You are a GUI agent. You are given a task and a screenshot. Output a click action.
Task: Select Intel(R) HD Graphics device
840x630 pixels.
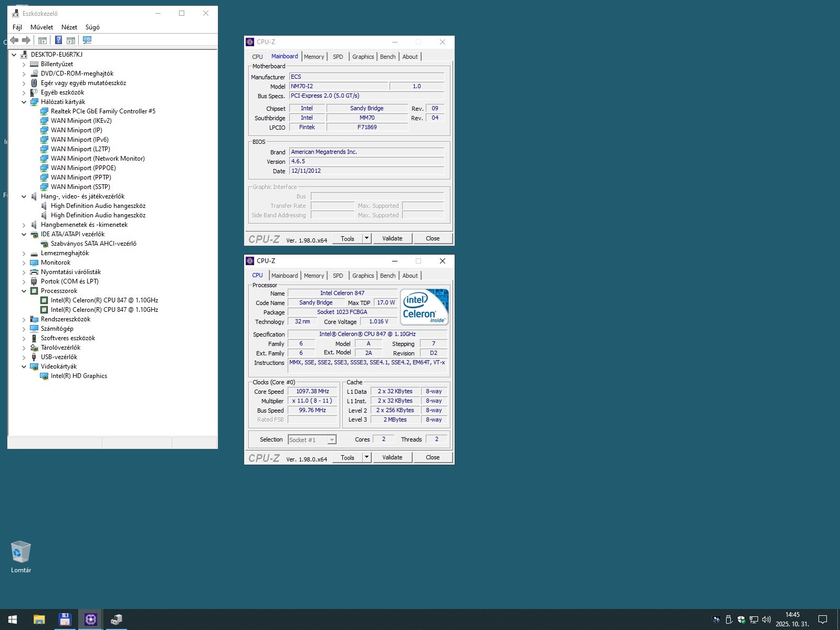point(79,376)
